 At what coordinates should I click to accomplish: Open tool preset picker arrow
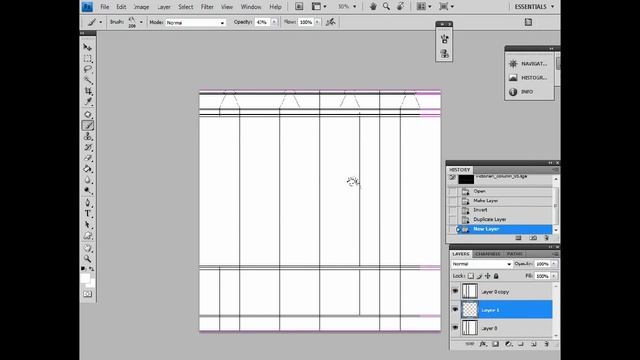point(101,22)
